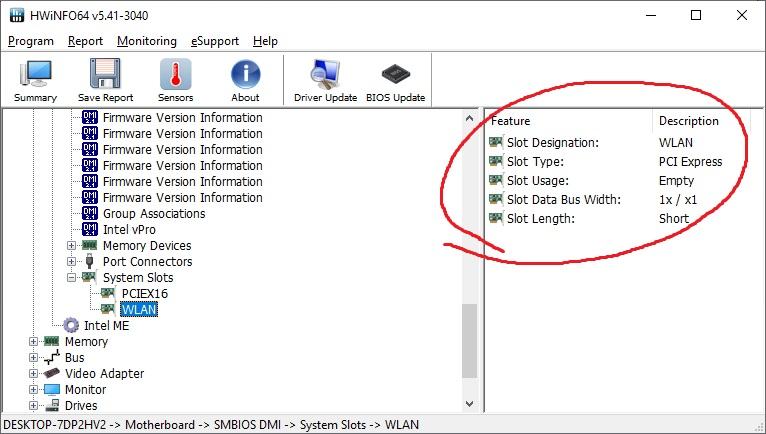
Task: Click the Slot Designation row icon
Action: [496, 142]
